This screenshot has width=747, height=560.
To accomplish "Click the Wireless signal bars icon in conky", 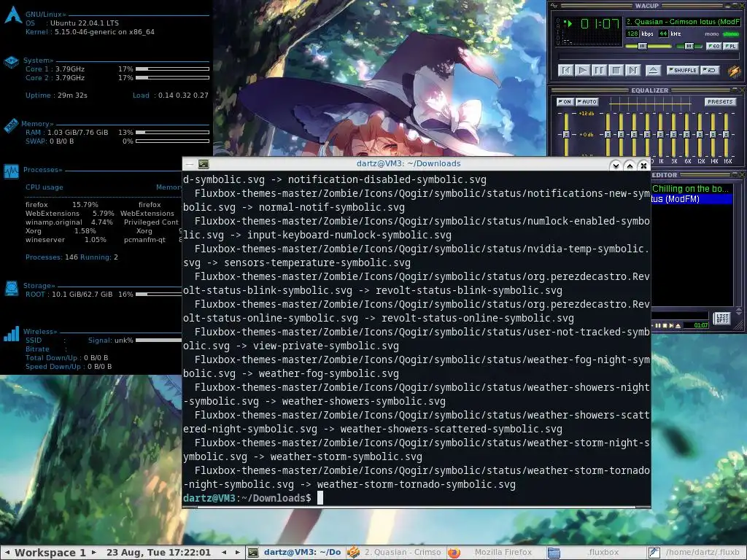I will click(12, 333).
